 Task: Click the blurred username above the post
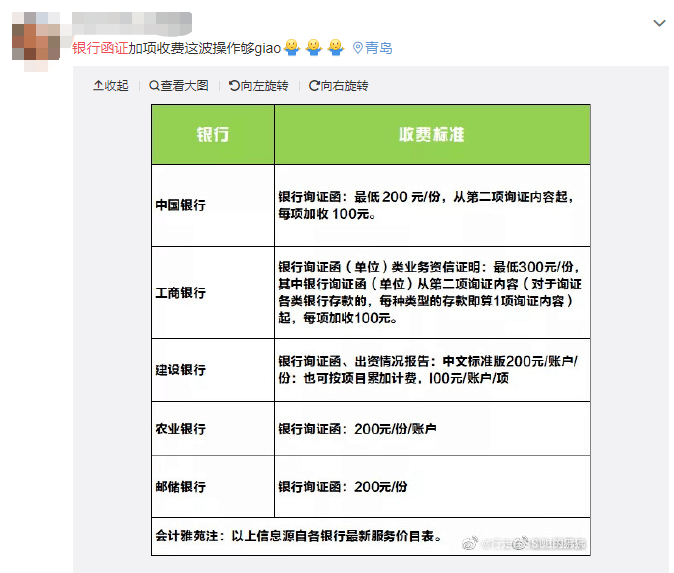(132, 23)
